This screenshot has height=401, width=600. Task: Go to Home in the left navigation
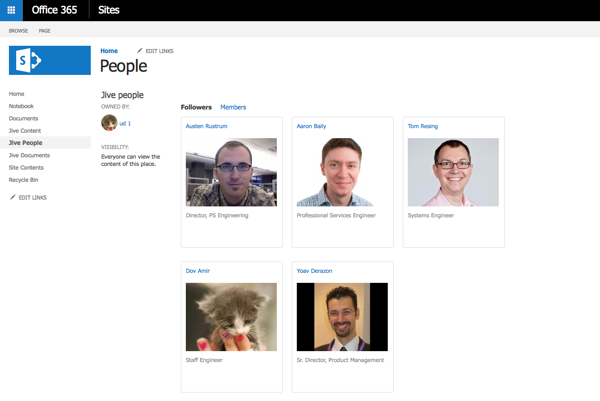click(x=16, y=94)
